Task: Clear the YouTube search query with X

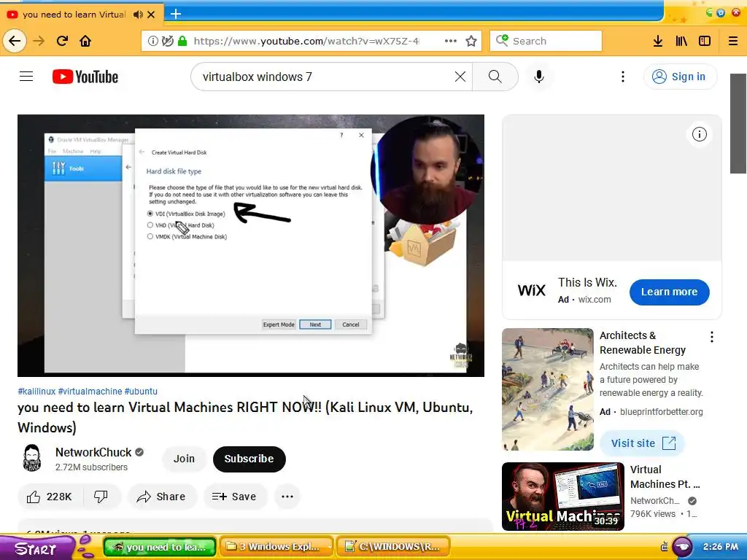Action: pos(460,77)
